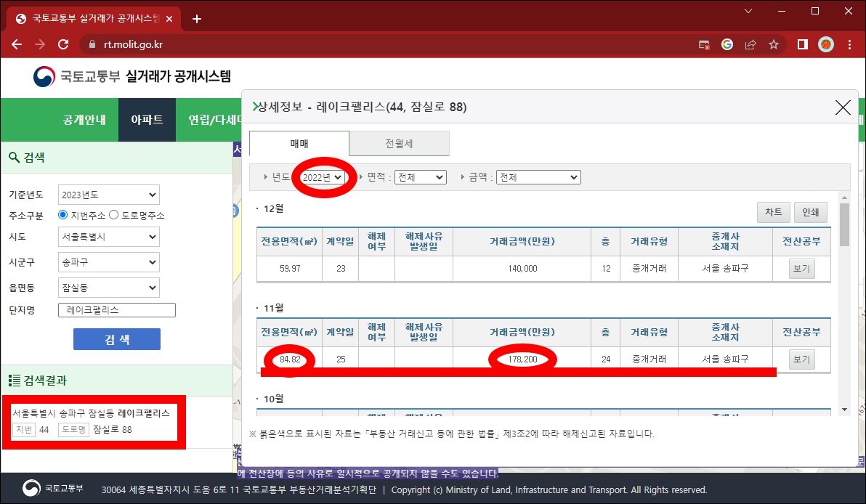Open the Google icon in the browser toolbar
866x504 pixels.
(x=727, y=44)
